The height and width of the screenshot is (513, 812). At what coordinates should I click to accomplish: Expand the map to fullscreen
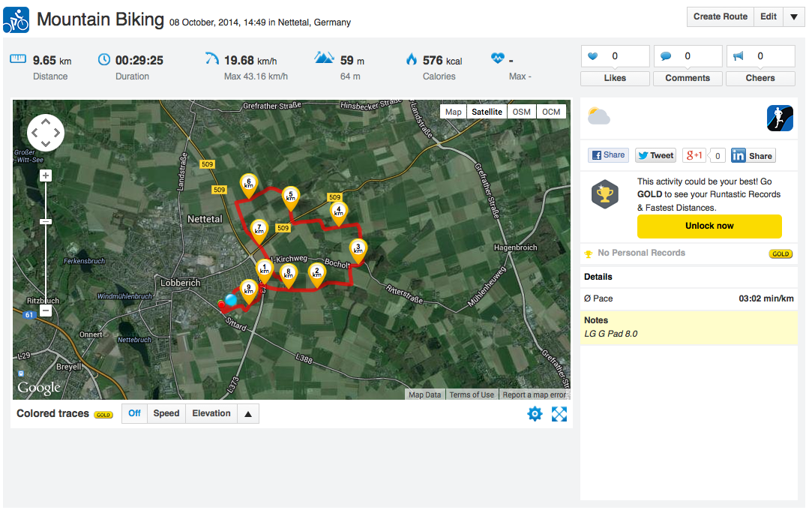pos(559,413)
